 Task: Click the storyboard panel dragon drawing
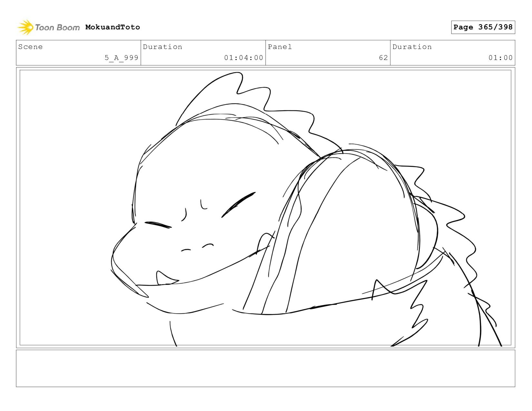(x=265, y=208)
